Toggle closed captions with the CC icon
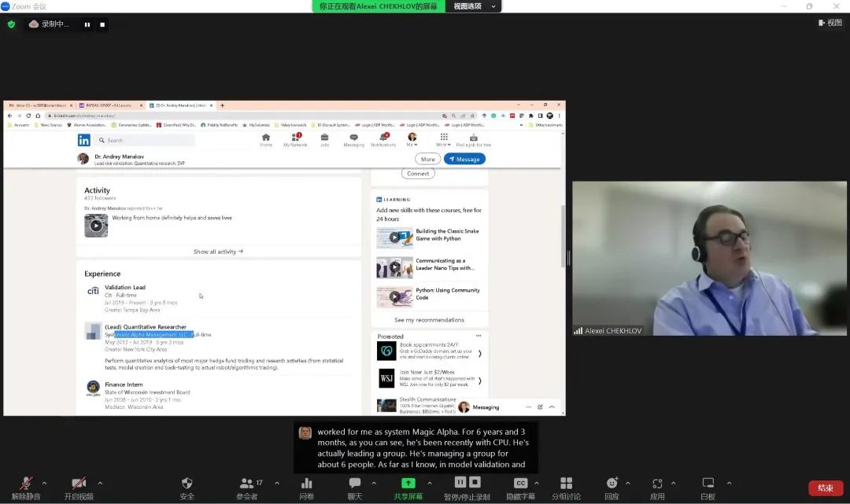This screenshot has height=504, width=850. (x=520, y=483)
